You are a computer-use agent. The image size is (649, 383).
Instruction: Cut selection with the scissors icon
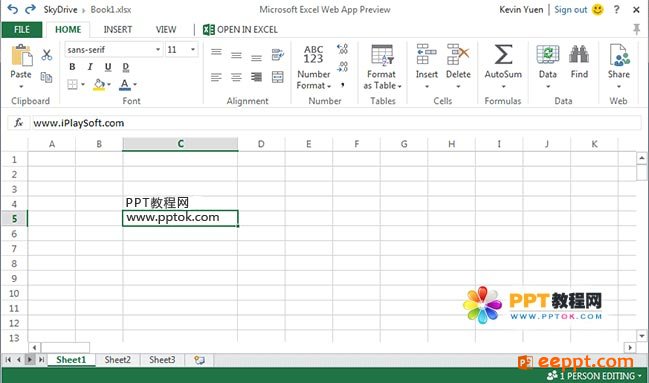(x=46, y=55)
